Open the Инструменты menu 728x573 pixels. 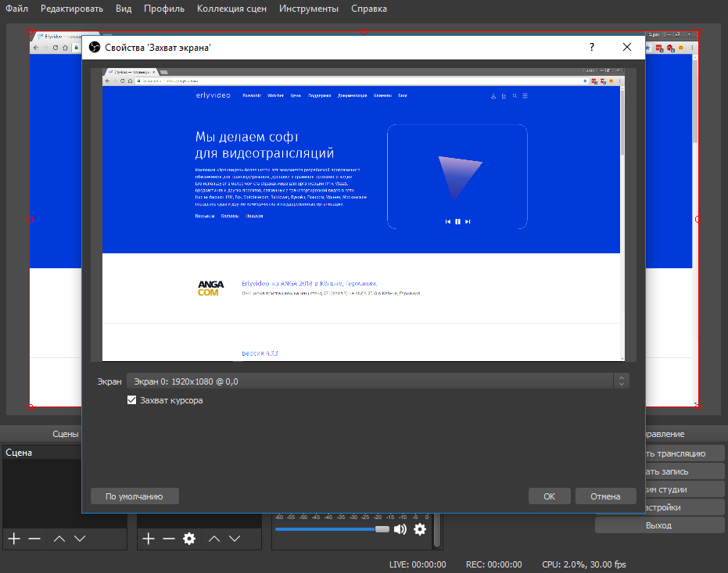click(x=309, y=9)
